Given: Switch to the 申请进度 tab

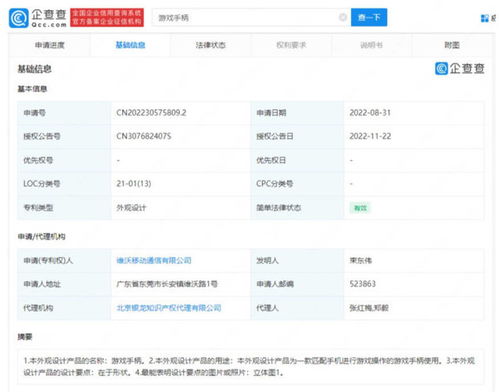Looking at the screenshot, I should 50,45.
